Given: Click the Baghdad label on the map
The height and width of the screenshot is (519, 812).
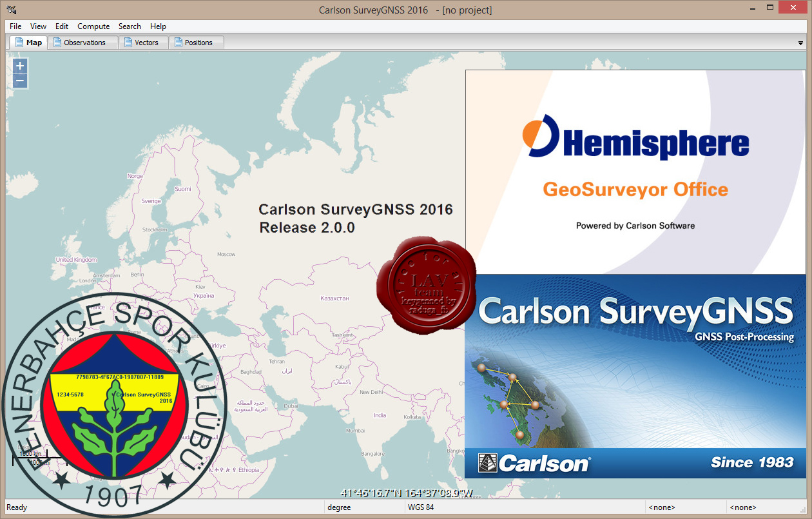Looking at the screenshot, I should [251, 372].
